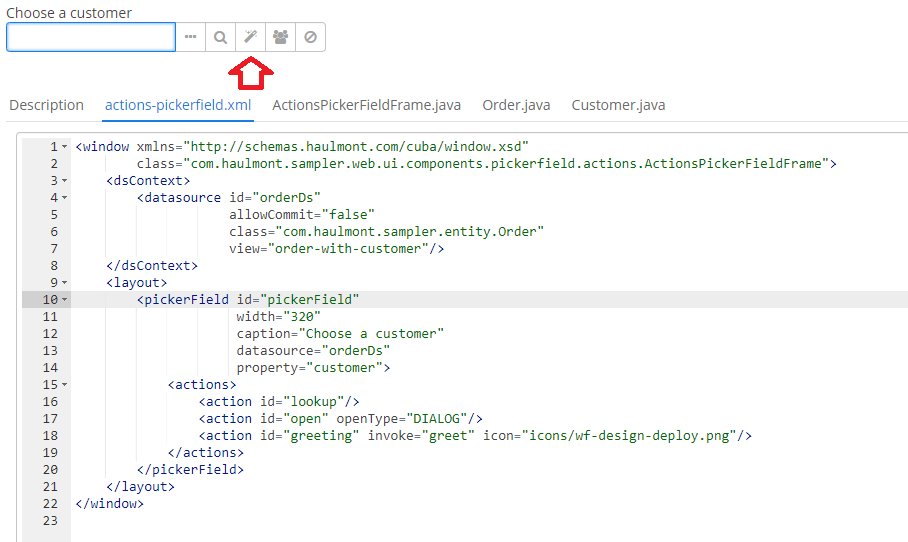Click the magic wand greeting icon
The height and width of the screenshot is (542, 908).
click(251, 37)
